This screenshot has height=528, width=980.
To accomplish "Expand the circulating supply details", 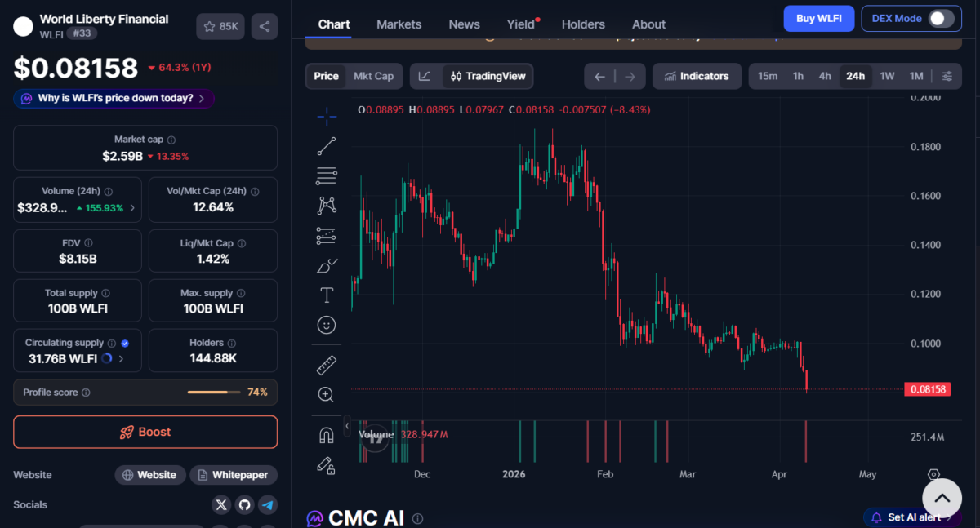I will pyautogui.click(x=122, y=358).
